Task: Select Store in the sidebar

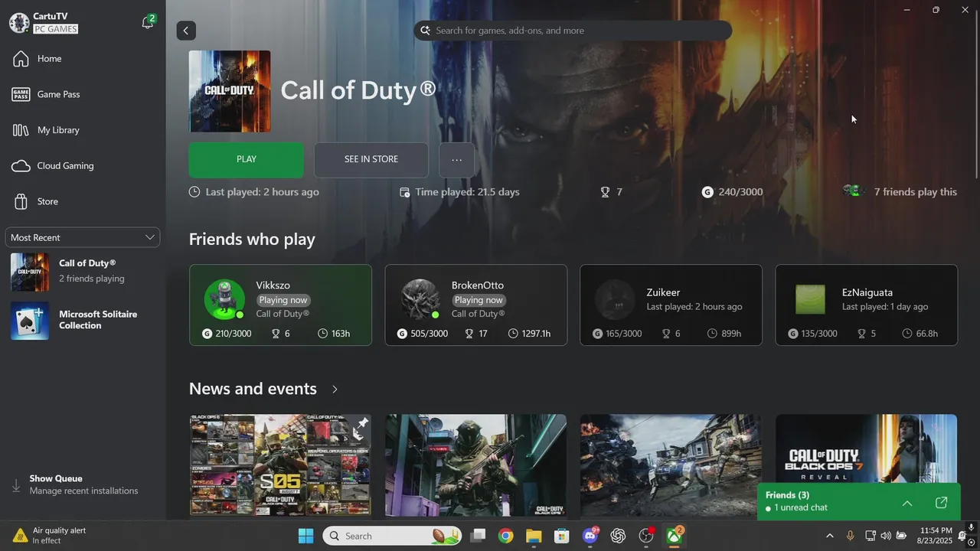Action: point(83,201)
